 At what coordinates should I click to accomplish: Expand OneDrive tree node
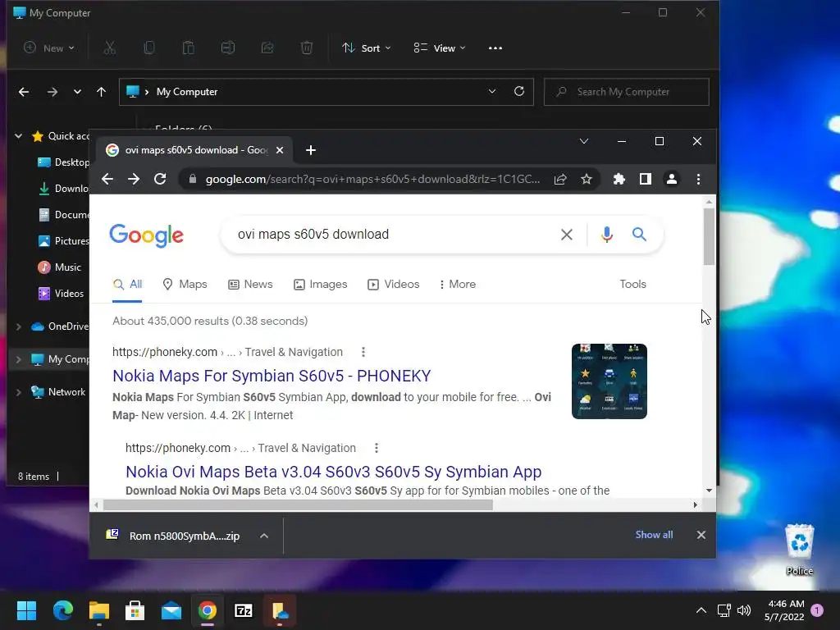click(19, 326)
